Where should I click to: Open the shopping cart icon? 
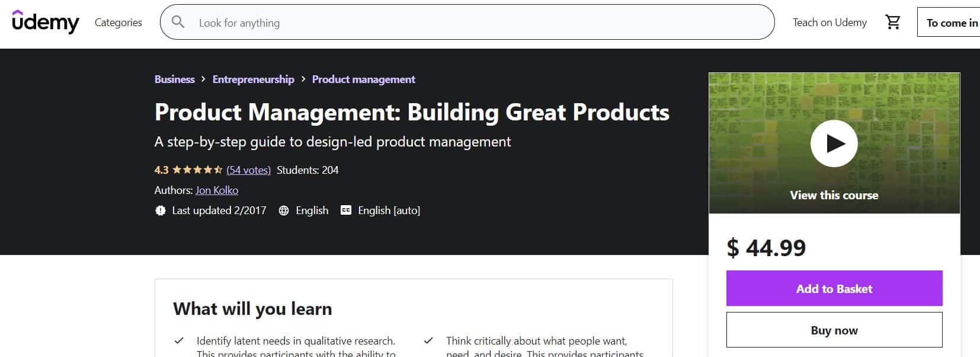(x=893, y=23)
